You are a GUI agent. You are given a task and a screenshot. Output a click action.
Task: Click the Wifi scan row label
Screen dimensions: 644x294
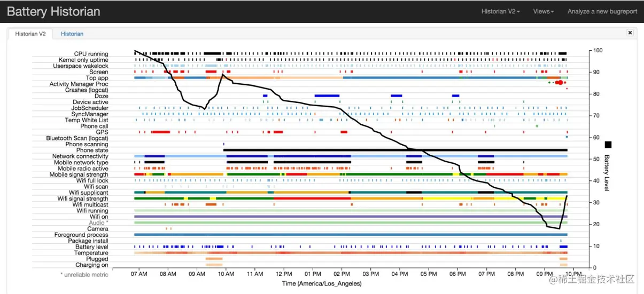click(x=96, y=187)
